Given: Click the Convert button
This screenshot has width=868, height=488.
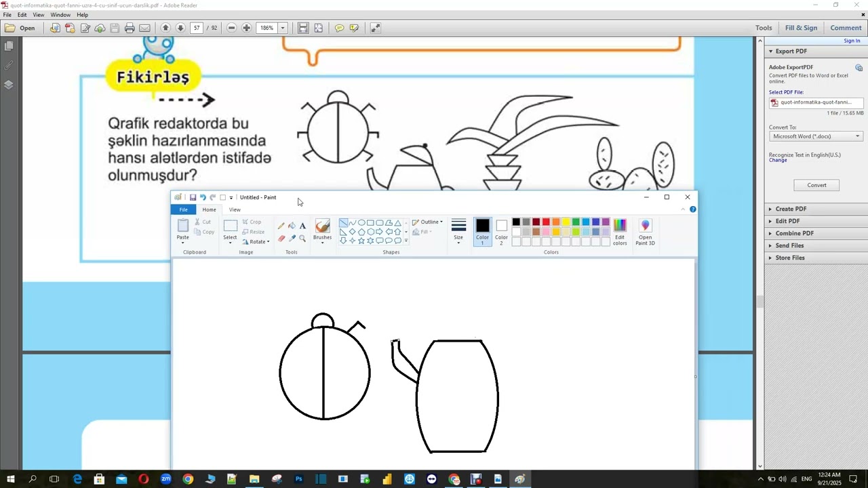Looking at the screenshot, I should [x=816, y=185].
